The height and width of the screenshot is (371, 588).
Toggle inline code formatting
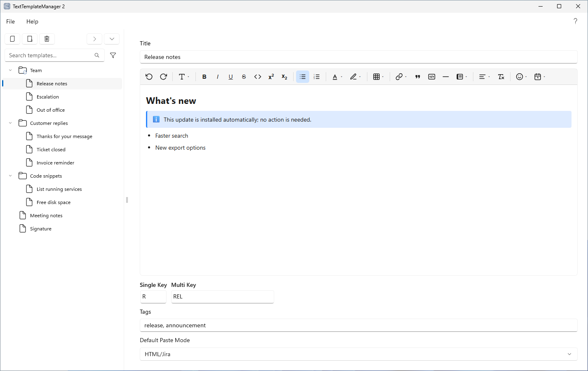click(258, 77)
